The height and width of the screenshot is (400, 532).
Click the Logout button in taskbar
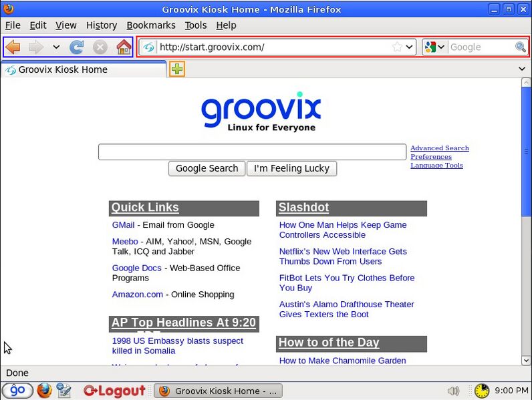tap(114, 391)
